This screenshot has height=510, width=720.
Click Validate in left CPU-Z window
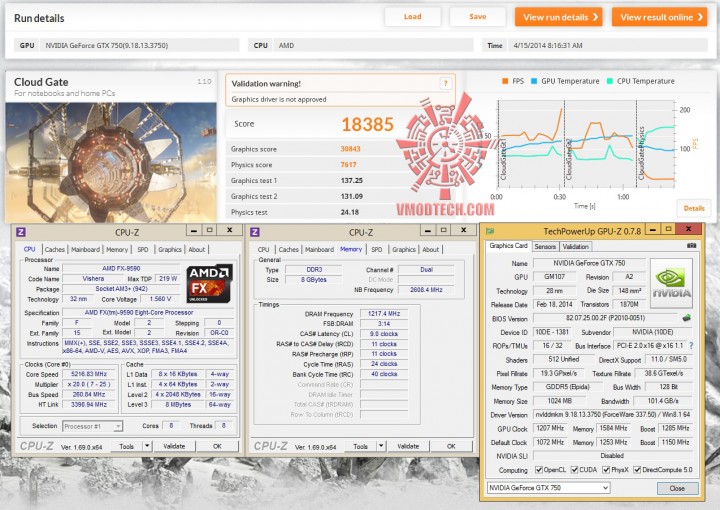pyautogui.click(x=174, y=446)
